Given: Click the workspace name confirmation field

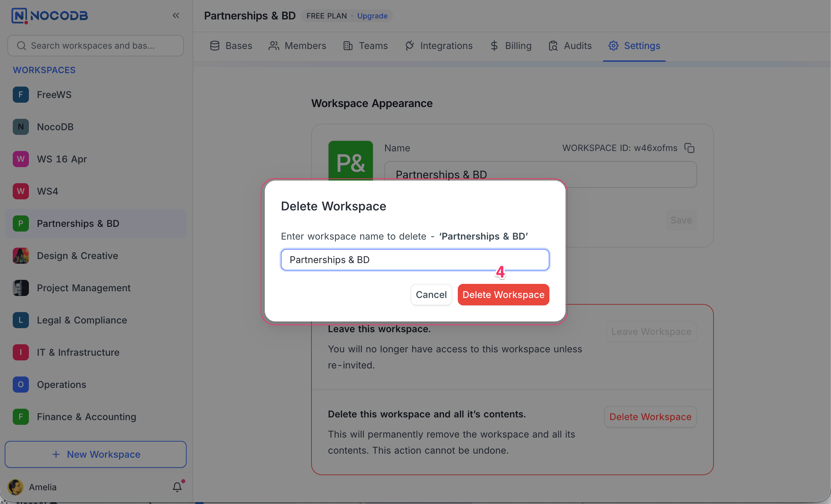Looking at the screenshot, I should click(x=415, y=260).
